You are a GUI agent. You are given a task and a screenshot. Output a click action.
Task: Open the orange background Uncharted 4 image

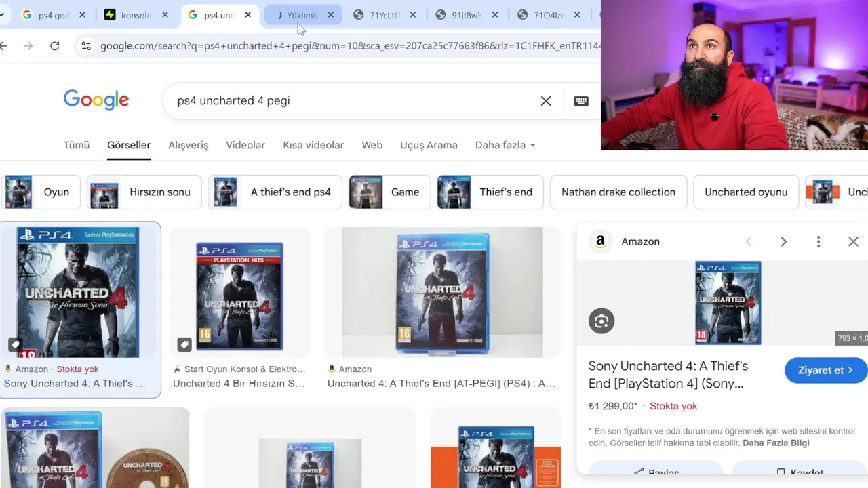tap(496, 448)
